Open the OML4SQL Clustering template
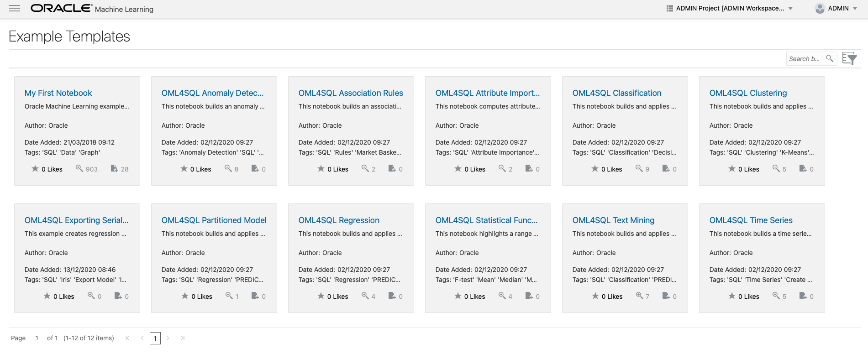 pos(748,93)
